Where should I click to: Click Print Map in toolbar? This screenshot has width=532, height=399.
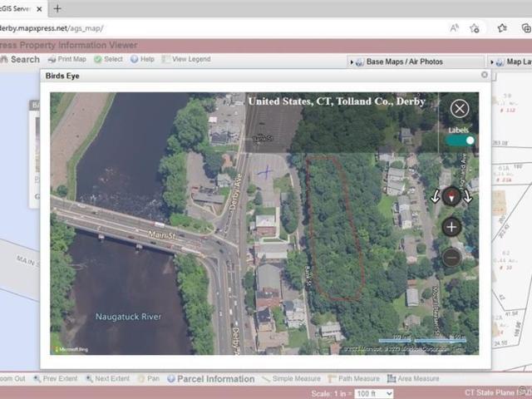click(x=66, y=60)
